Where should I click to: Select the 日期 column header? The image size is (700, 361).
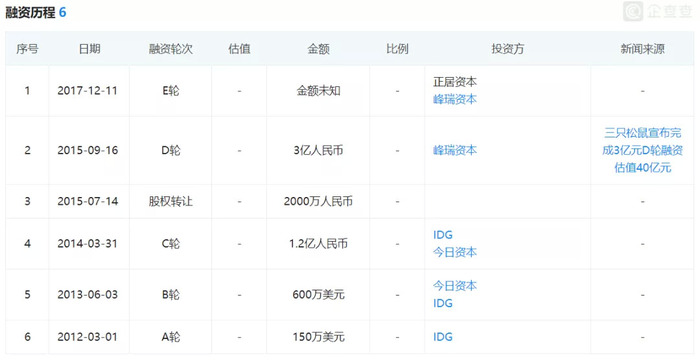(x=89, y=49)
